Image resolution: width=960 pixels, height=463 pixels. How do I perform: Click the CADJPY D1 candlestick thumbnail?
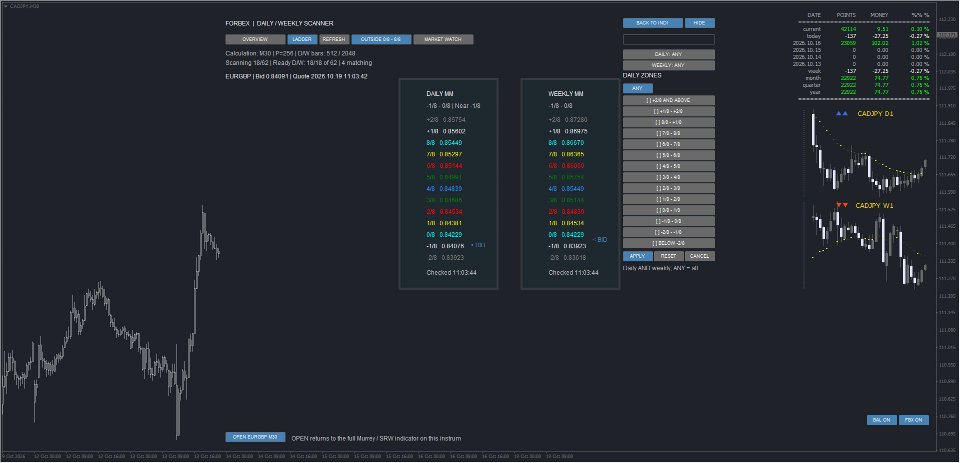coord(868,154)
